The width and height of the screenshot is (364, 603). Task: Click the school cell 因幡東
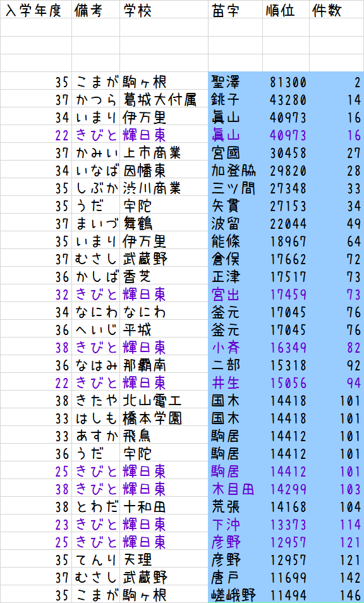[x=164, y=169]
